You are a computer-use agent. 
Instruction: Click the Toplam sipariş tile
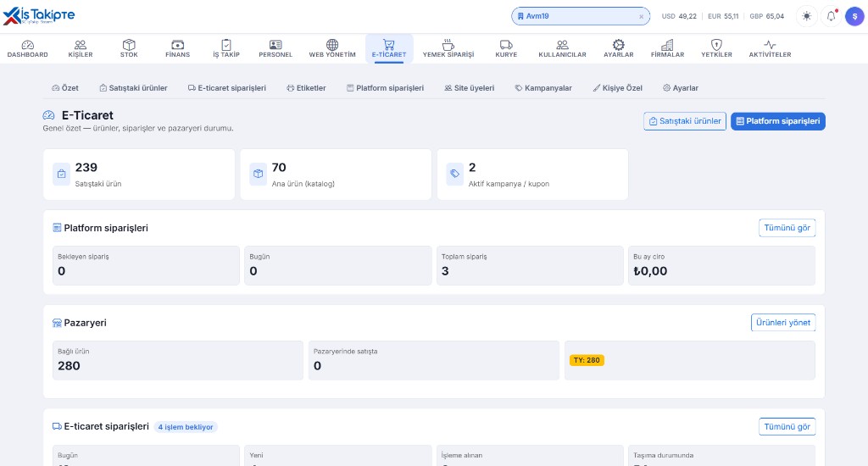[530, 266]
